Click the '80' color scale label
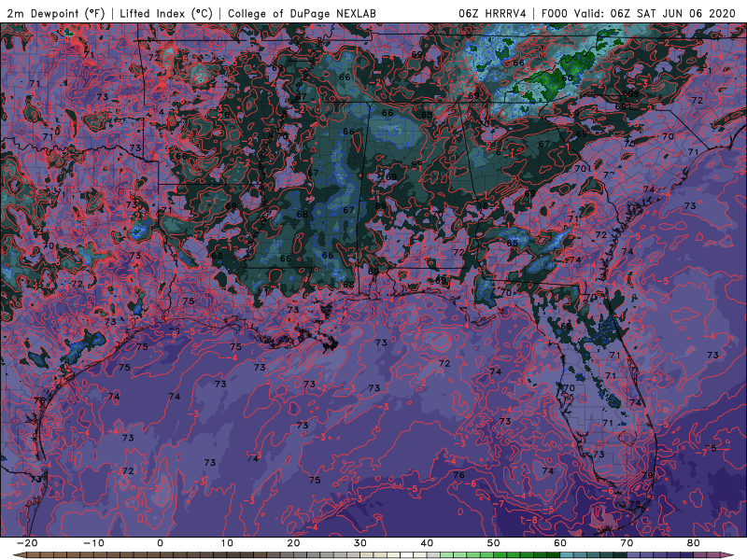 click(x=694, y=543)
